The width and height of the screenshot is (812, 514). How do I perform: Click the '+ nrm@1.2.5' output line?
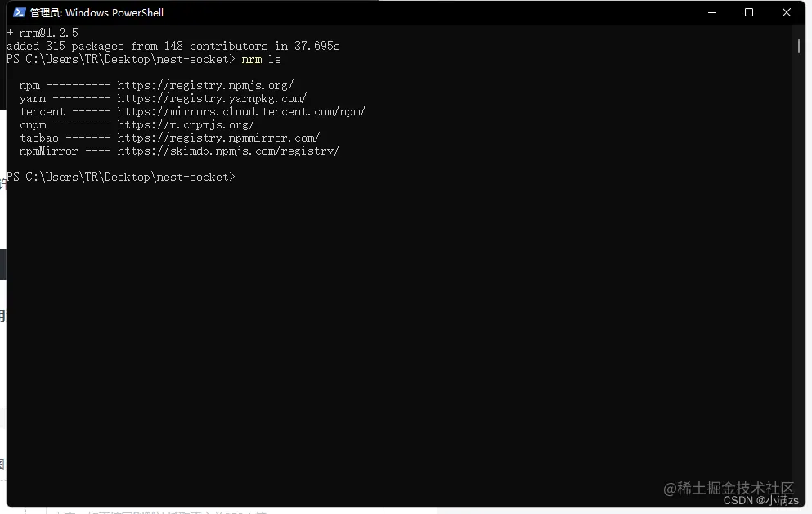(x=43, y=34)
